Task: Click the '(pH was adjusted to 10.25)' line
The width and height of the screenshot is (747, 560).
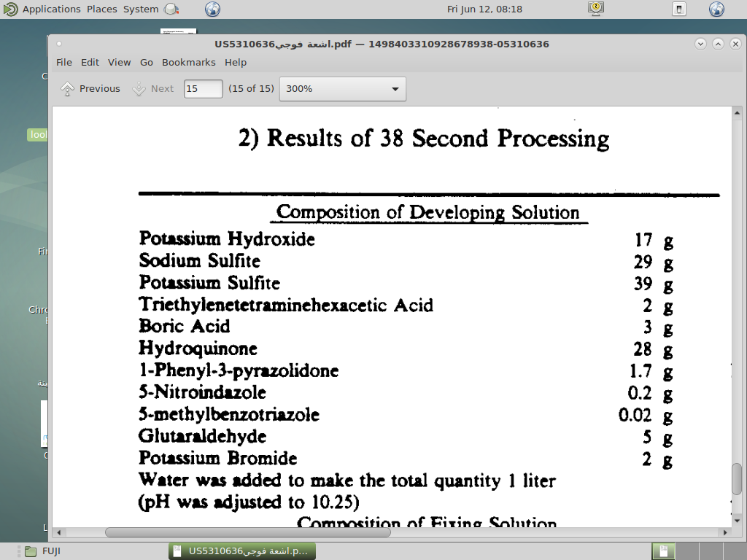Action: pos(249,502)
